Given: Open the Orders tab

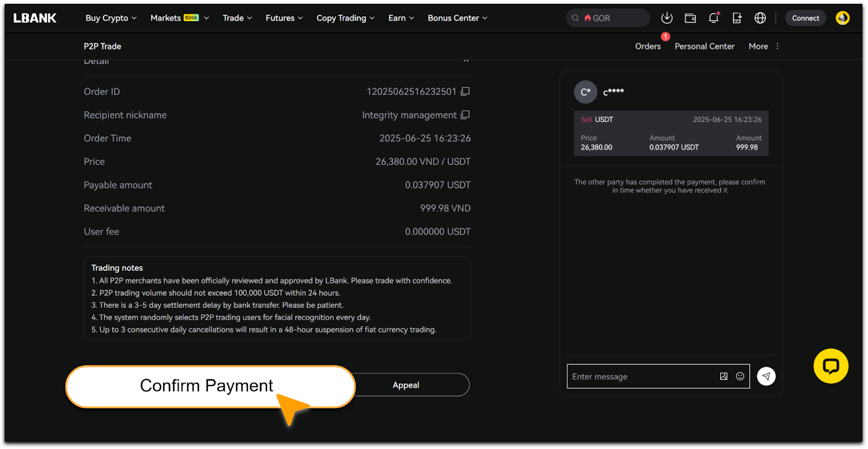Looking at the screenshot, I should coord(648,47).
